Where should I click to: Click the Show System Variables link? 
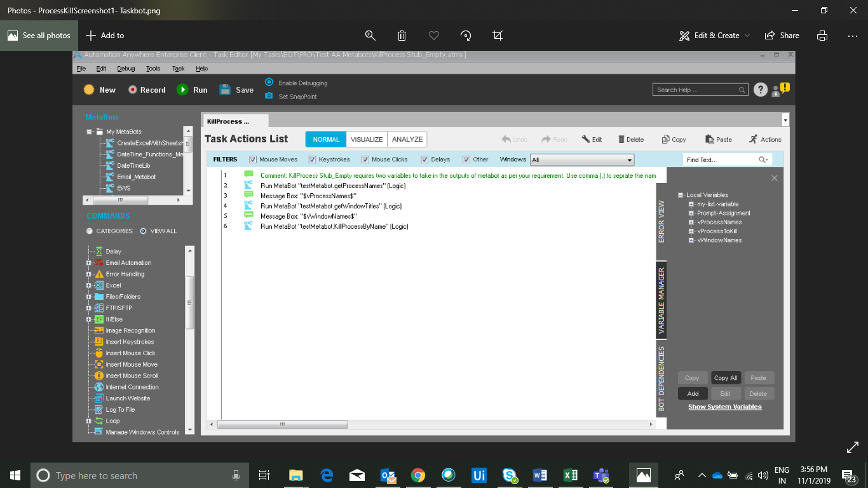point(724,407)
